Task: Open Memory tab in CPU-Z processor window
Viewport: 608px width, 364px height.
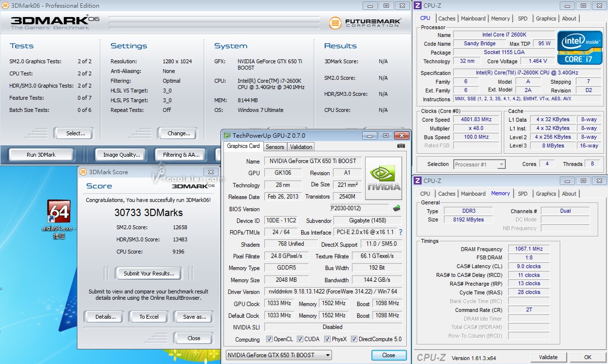Action: click(x=500, y=18)
